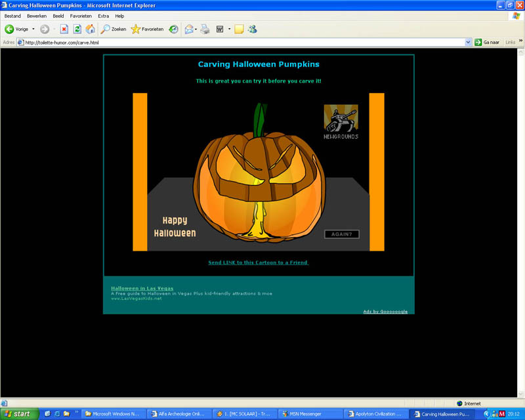Click the Media history icon
Screen dimensions: 525x420
(173, 29)
